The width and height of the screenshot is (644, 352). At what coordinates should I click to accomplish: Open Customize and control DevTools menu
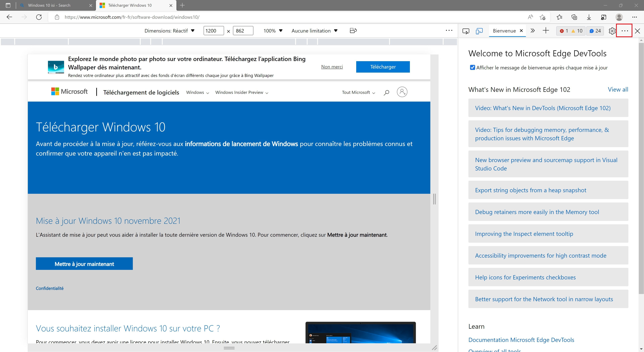point(625,31)
